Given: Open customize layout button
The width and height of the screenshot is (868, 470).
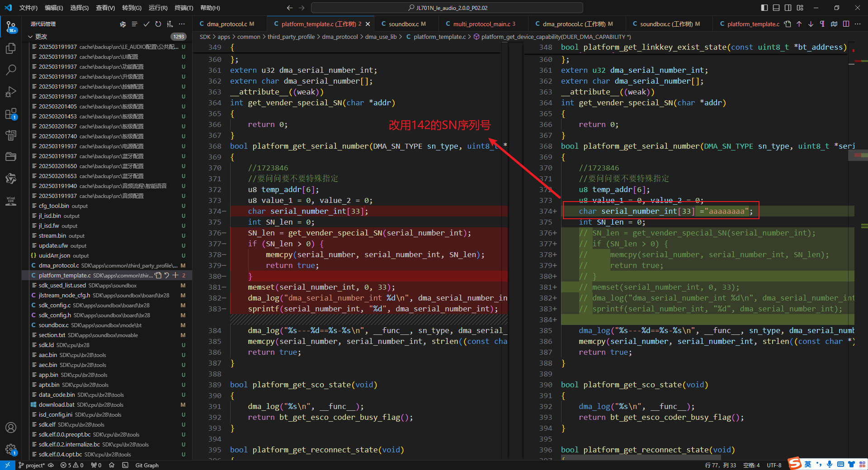Looking at the screenshot, I should point(800,8).
